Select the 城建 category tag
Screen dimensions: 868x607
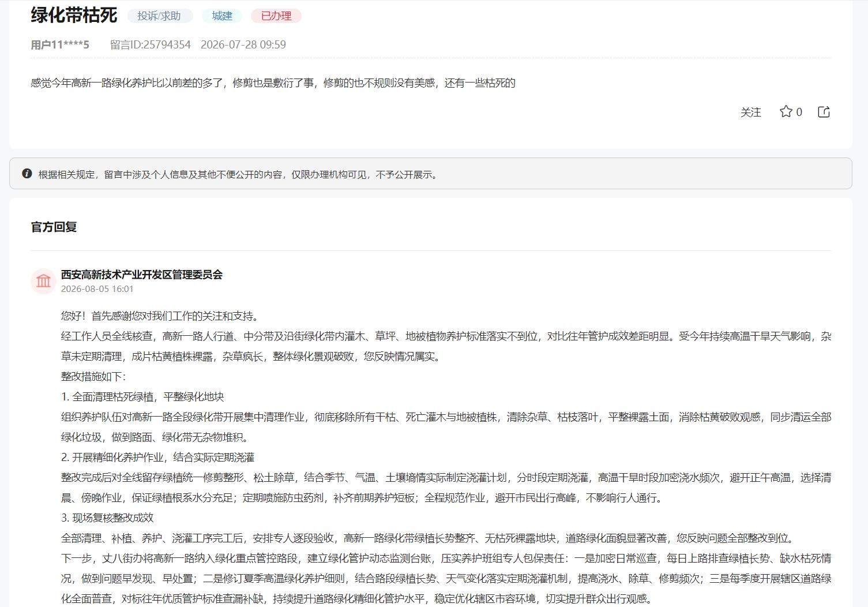(222, 16)
